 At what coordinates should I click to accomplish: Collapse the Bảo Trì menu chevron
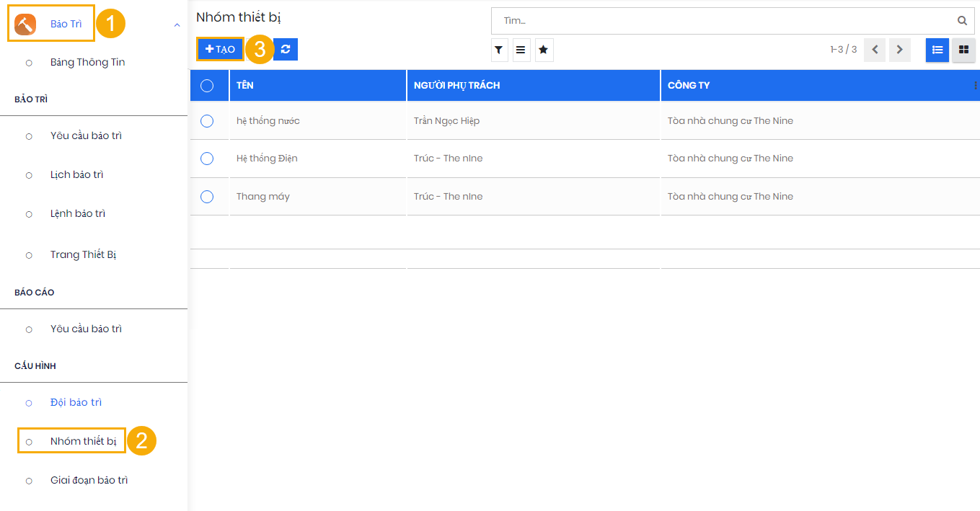(177, 25)
